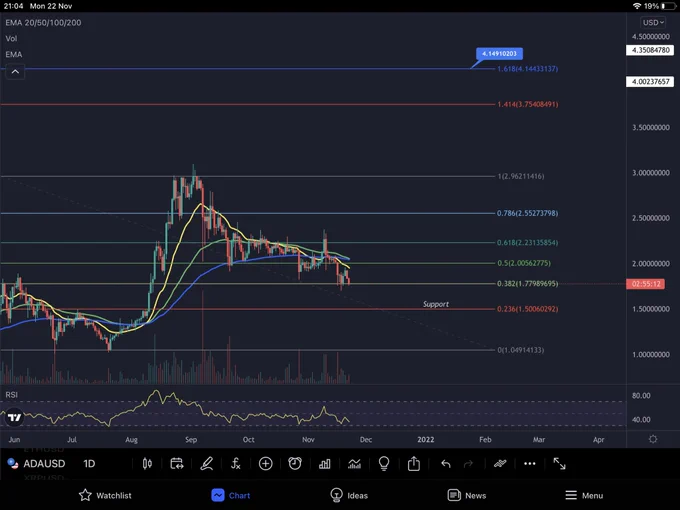This screenshot has width=680, height=510.
Task: Check the battery indicator in status bar
Action: [668, 6]
